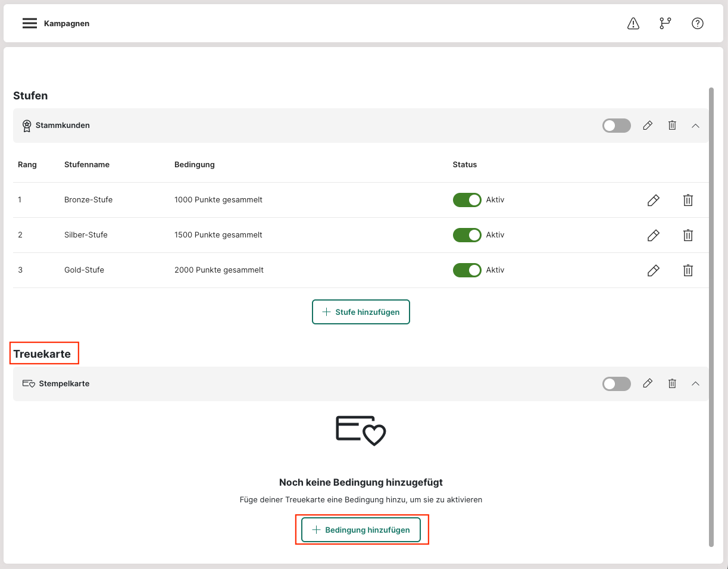Collapse the Stammkunden section chevron
728x569 pixels.
click(x=695, y=126)
